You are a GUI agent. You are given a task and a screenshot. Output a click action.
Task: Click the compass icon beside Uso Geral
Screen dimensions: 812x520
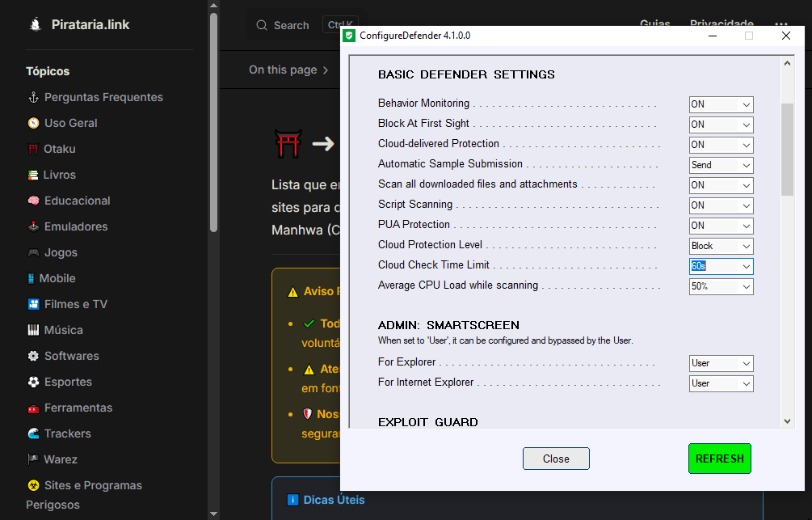coord(33,124)
